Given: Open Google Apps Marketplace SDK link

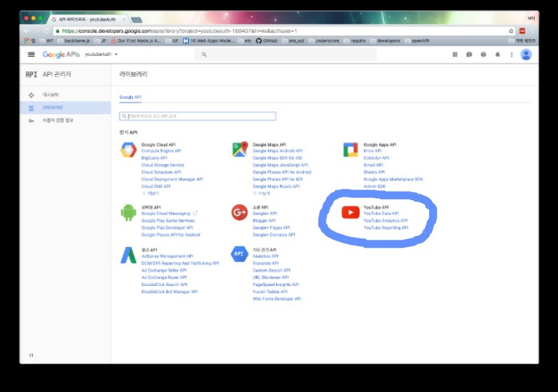Looking at the screenshot, I should coord(393,179).
